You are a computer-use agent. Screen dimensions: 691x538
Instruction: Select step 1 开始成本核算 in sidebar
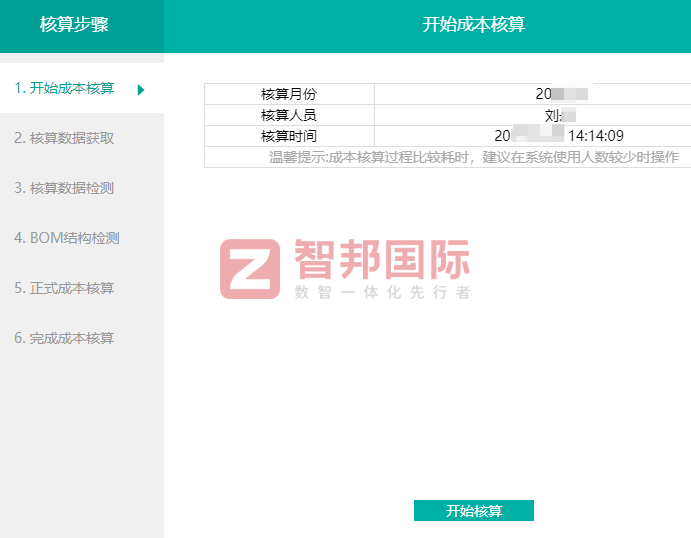pyautogui.click(x=64, y=88)
